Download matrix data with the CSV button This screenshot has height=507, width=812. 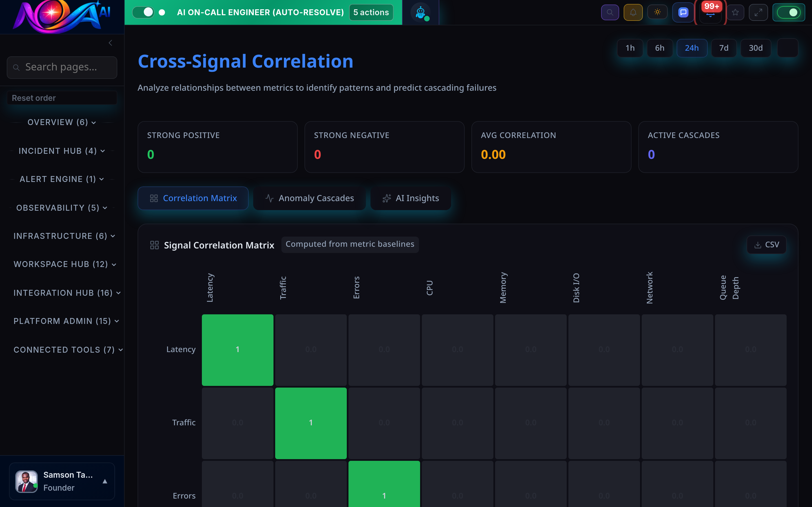click(766, 244)
